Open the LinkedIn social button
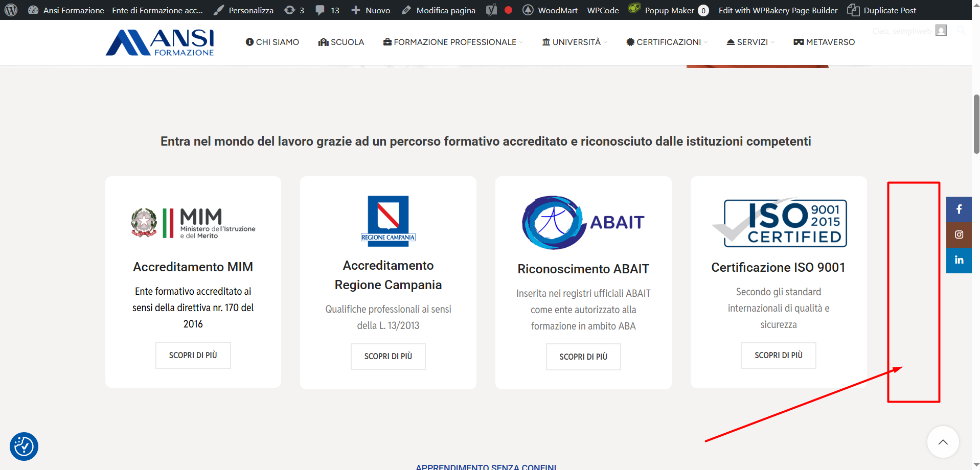 click(x=959, y=261)
